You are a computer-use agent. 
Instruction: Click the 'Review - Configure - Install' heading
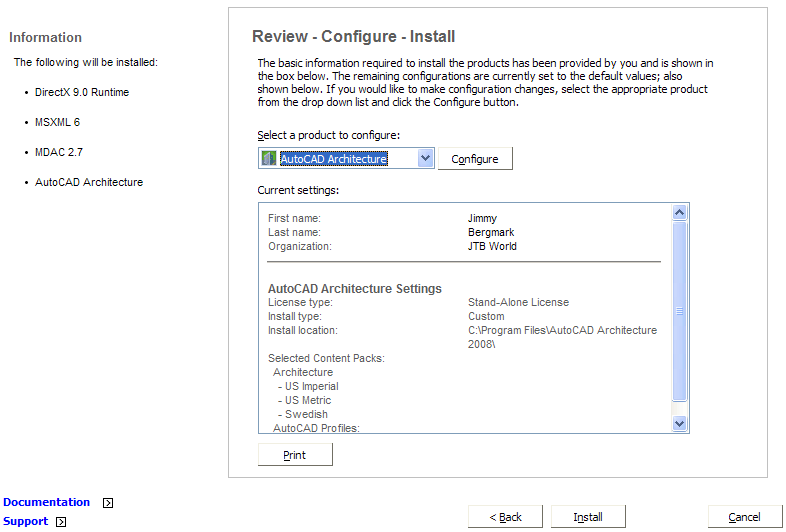pos(353,37)
